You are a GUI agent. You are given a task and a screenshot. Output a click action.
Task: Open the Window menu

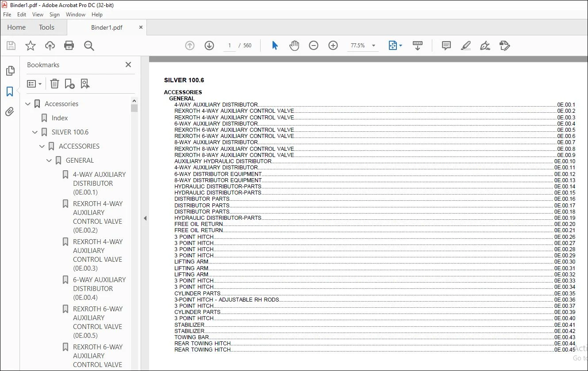76,15
